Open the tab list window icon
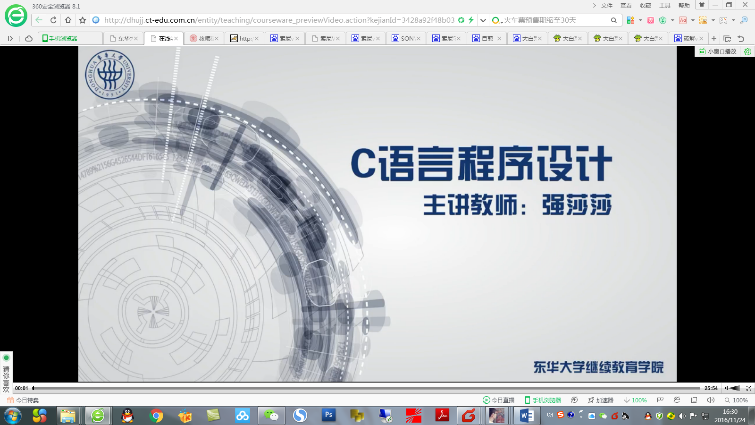 [727, 39]
